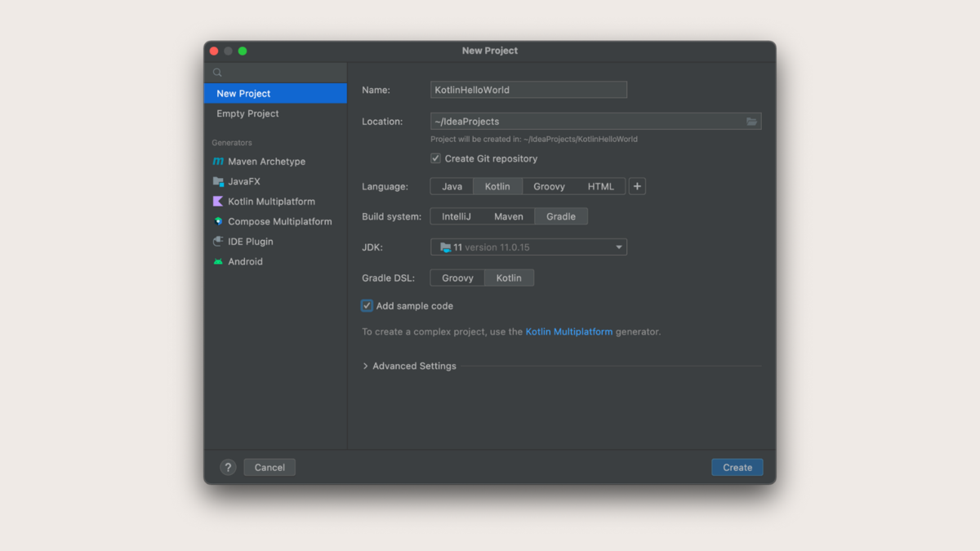Toggle Create Git repository checkbox
The height and width of the screenshot is (551, 980).
point(435,158)
